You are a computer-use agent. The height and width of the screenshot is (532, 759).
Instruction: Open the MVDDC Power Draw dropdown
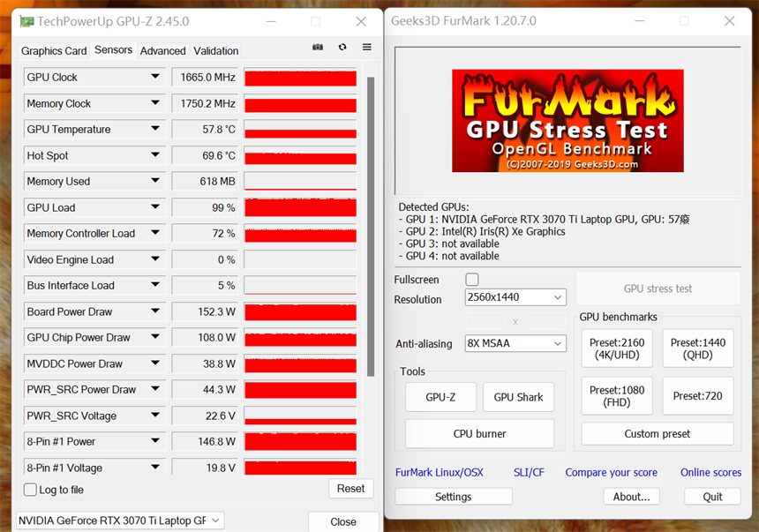[155, 363]
